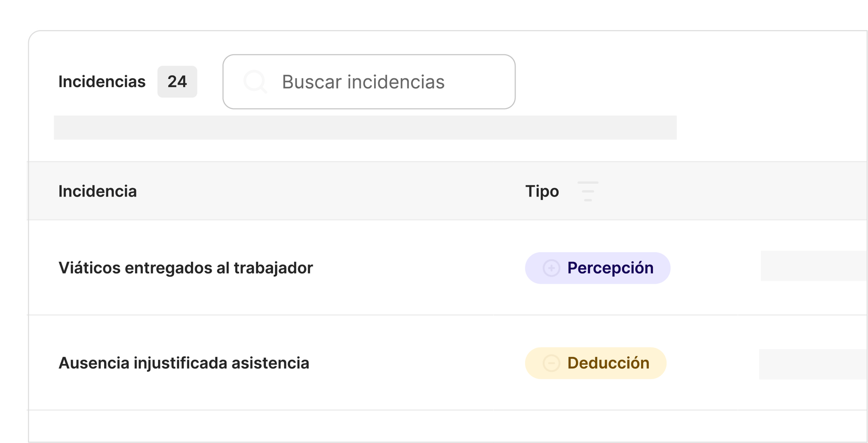868x443 pixels.
Task: Click the minus circle icon in Deducción
Action: (551, 363)
